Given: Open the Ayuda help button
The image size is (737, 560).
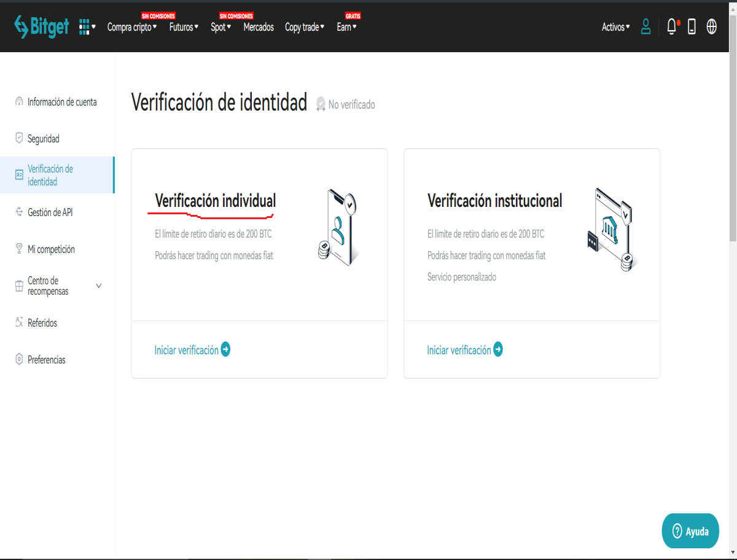Looking at the screenshot, I should (x=690, y=531).
